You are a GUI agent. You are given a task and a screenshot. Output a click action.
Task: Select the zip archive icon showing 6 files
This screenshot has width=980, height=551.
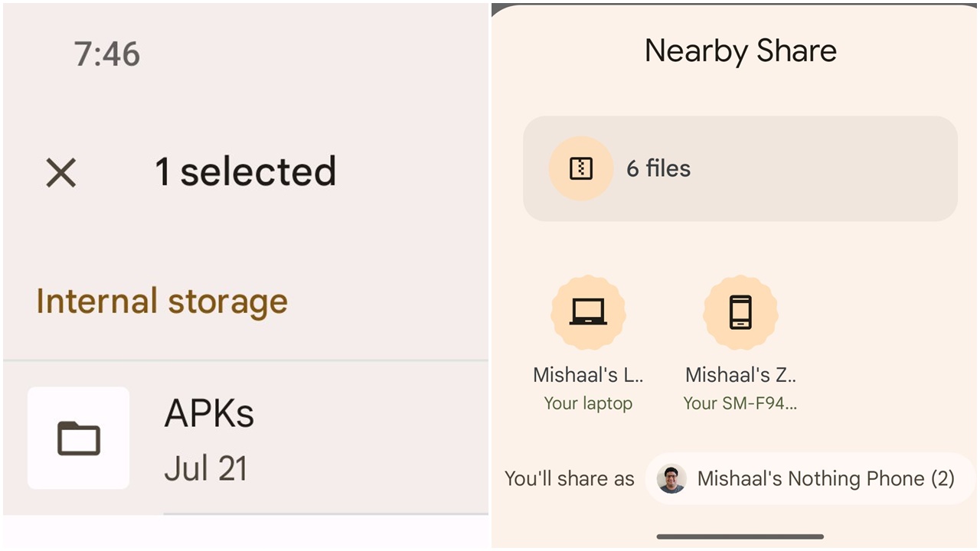point(580,168)
